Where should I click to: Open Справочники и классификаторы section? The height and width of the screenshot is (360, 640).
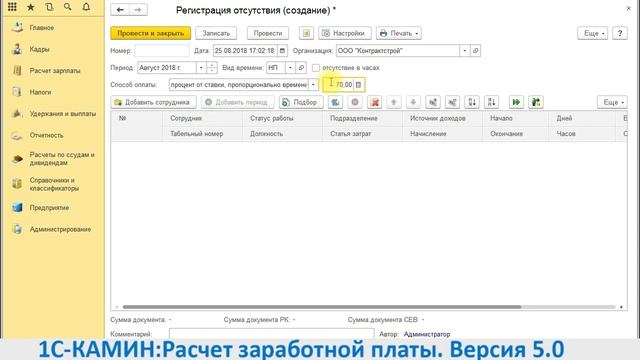54,184
